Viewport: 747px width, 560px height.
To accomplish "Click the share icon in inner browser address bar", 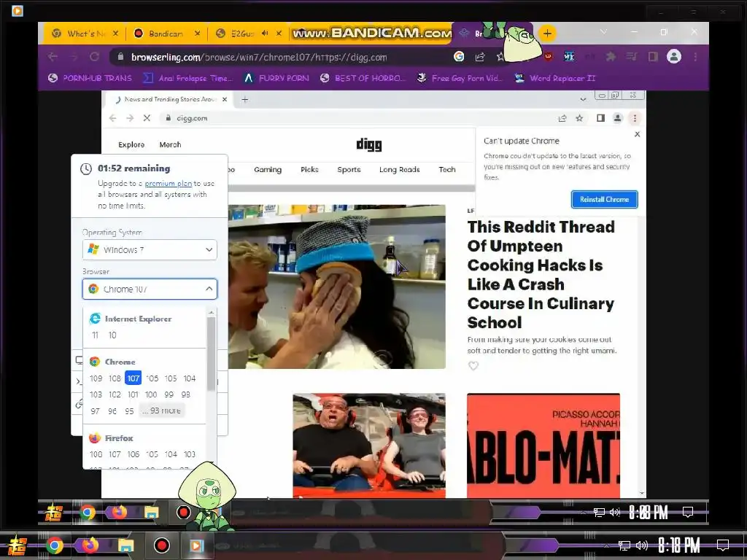I will coord(562,118).
